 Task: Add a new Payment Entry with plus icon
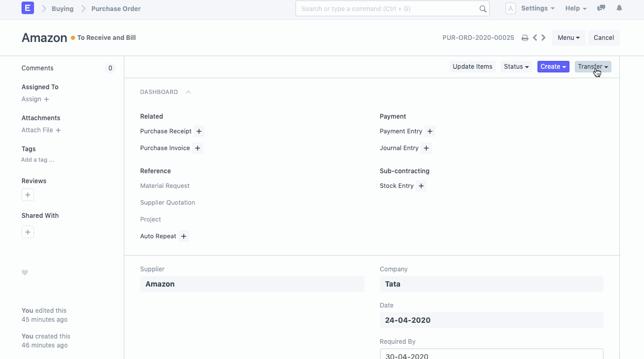tap(430, 131)
